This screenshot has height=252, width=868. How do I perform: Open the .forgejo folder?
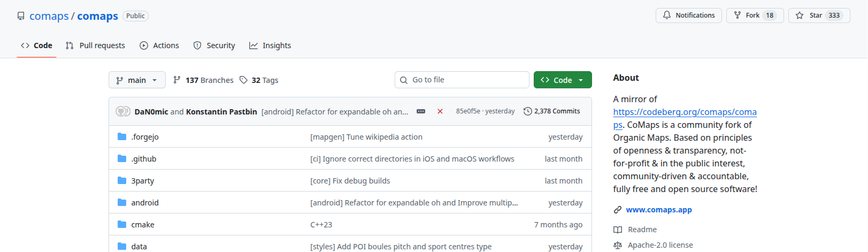[x=145, y=137]
